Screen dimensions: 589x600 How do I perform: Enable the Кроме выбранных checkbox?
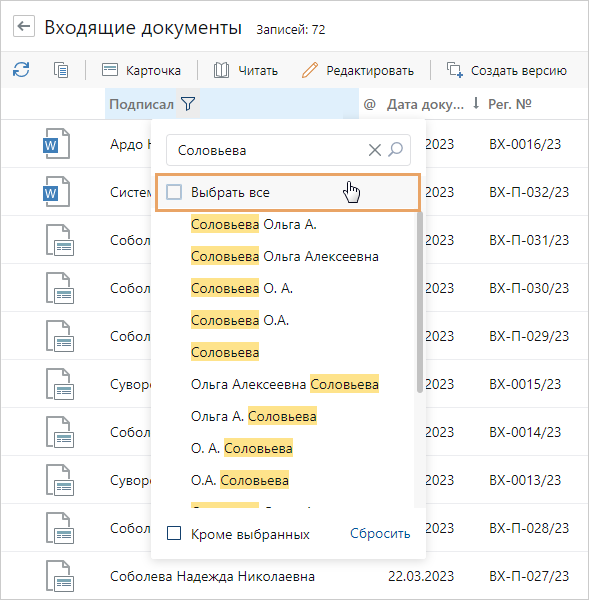click(174, 533)
